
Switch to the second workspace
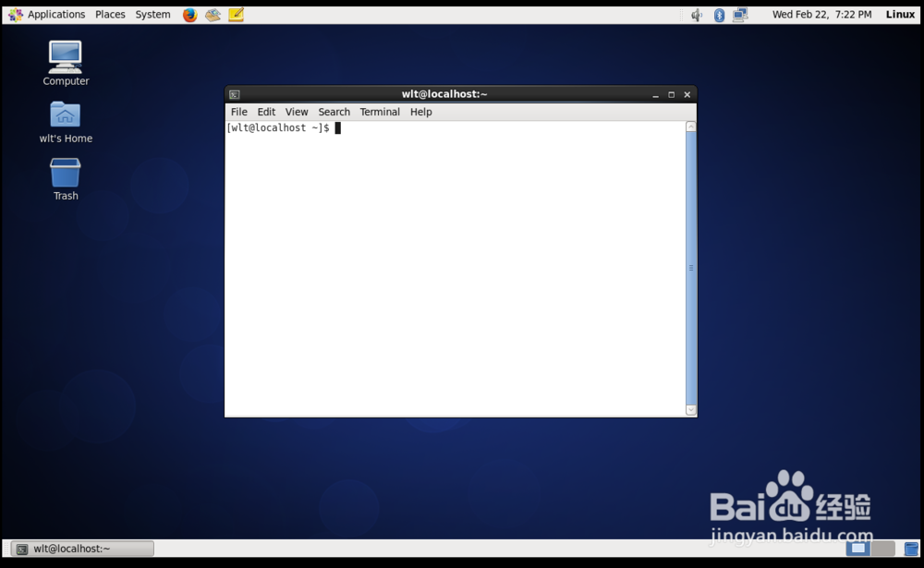click(883, 549)
